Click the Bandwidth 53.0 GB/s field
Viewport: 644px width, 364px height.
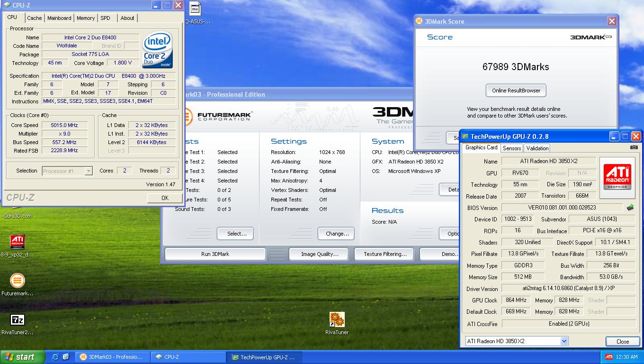coord(611,277)
